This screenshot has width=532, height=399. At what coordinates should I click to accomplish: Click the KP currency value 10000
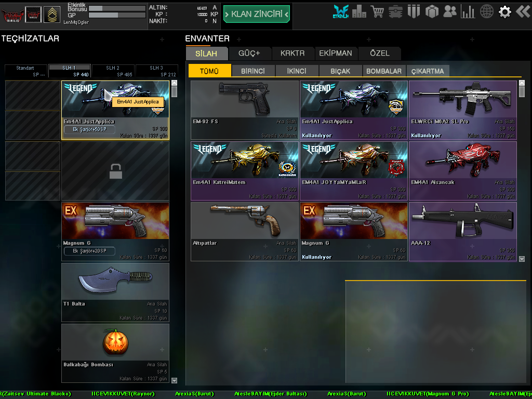202,15
